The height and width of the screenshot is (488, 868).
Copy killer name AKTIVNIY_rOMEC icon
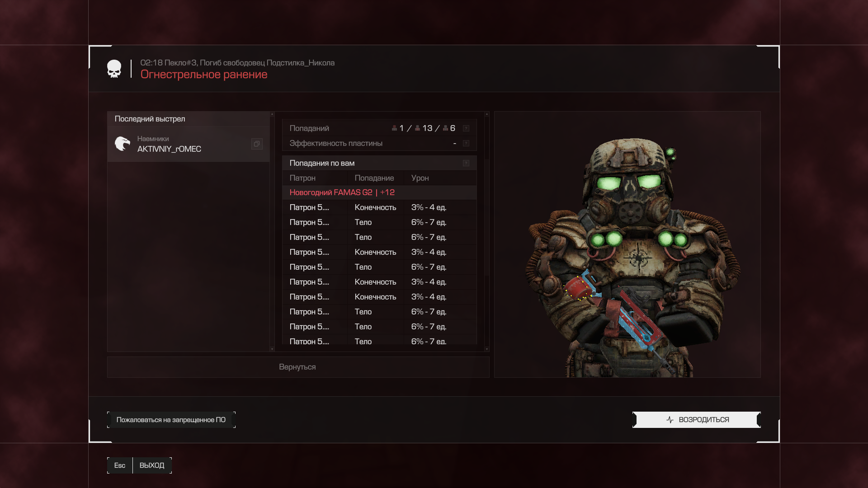(x=257, y=144)
